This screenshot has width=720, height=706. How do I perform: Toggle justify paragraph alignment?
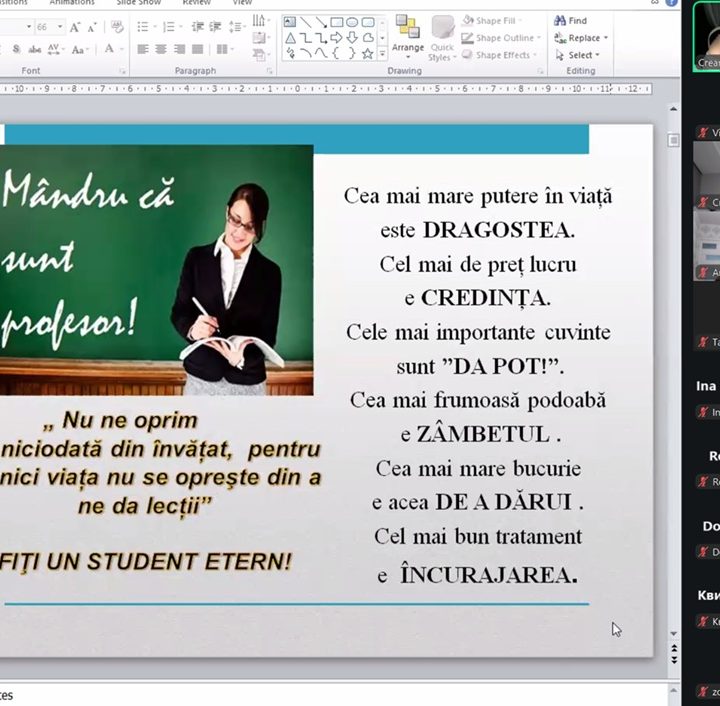point(197,49)
